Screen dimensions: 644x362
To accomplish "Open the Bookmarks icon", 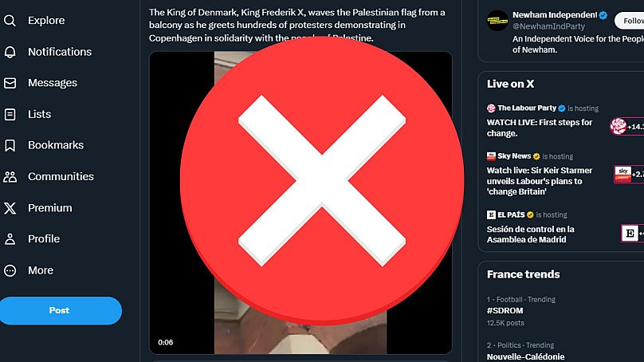I will pyautogui.click(x=10, y=145).
